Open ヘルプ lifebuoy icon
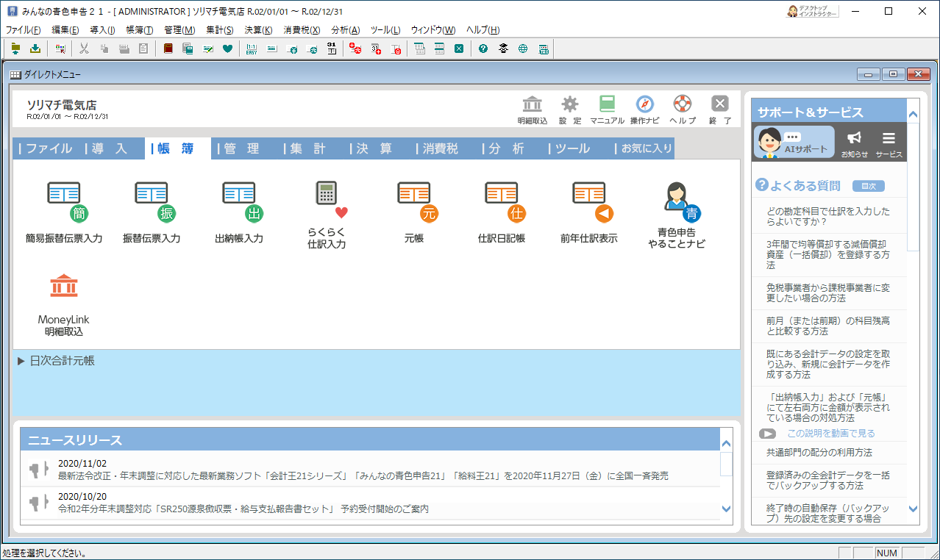The width and height of the screenshot is (940, 560). click(683, 110)
